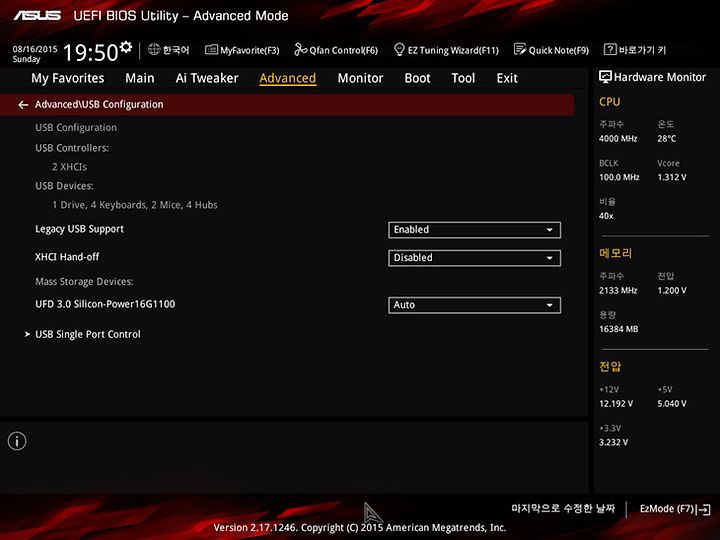720x540 pixels.
Task: Go to the Boot tab
Action: [417, 78]
